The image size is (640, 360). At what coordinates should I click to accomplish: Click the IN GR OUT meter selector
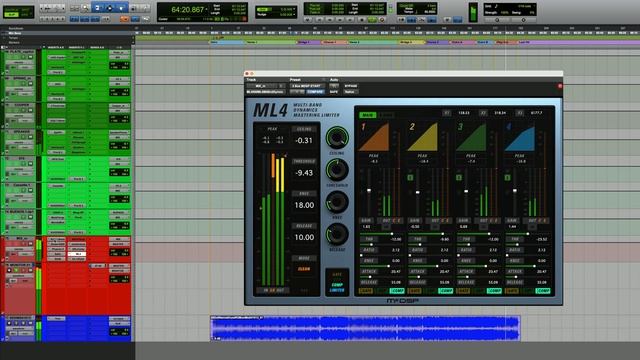click(x=274, y=290)
